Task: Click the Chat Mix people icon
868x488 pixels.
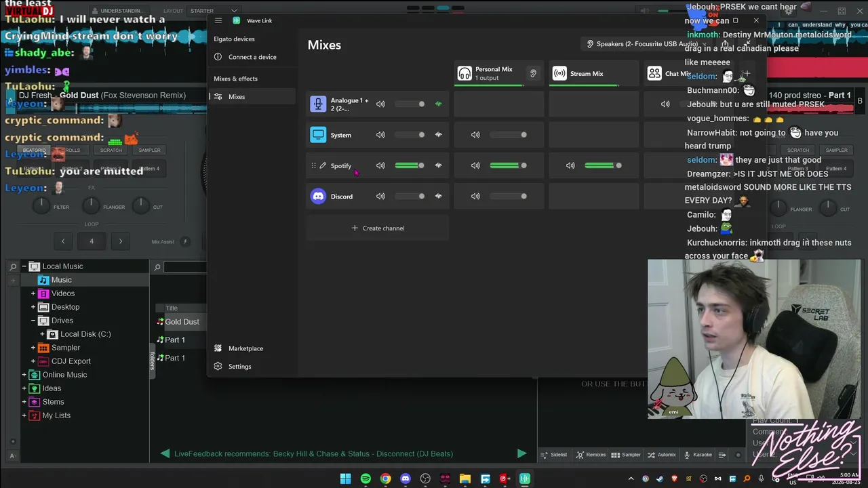Action: pos(654,73)
